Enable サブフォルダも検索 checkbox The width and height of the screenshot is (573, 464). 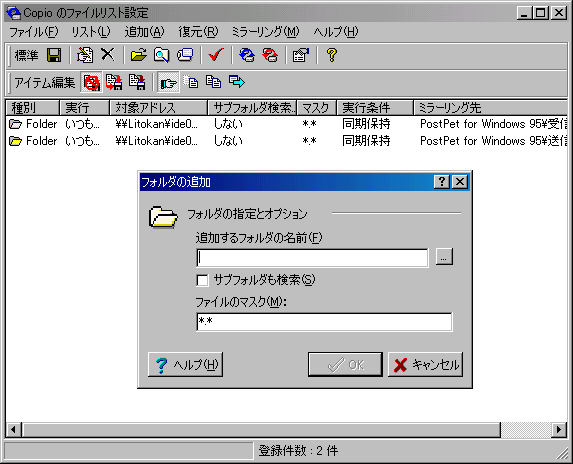[x=202, y=280]
